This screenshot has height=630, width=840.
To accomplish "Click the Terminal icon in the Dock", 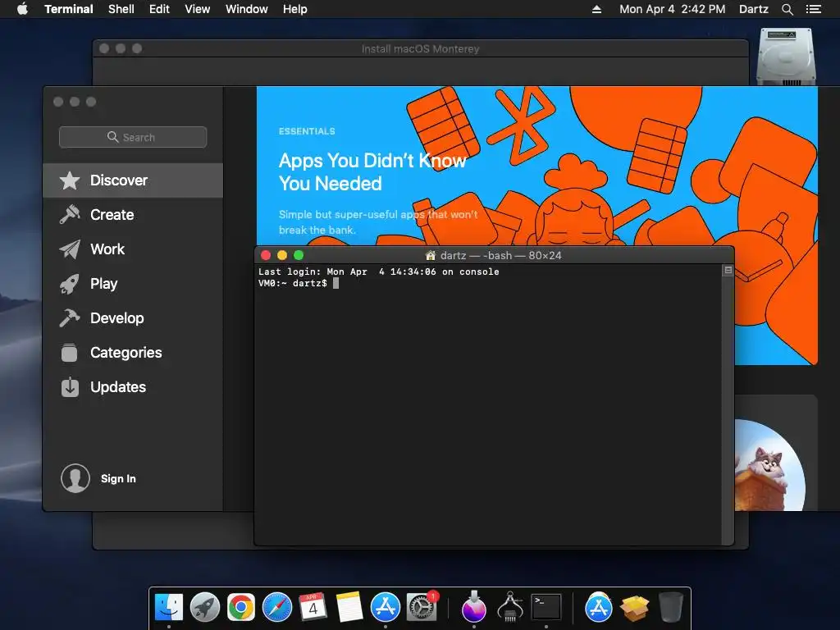I will point(546,607).
